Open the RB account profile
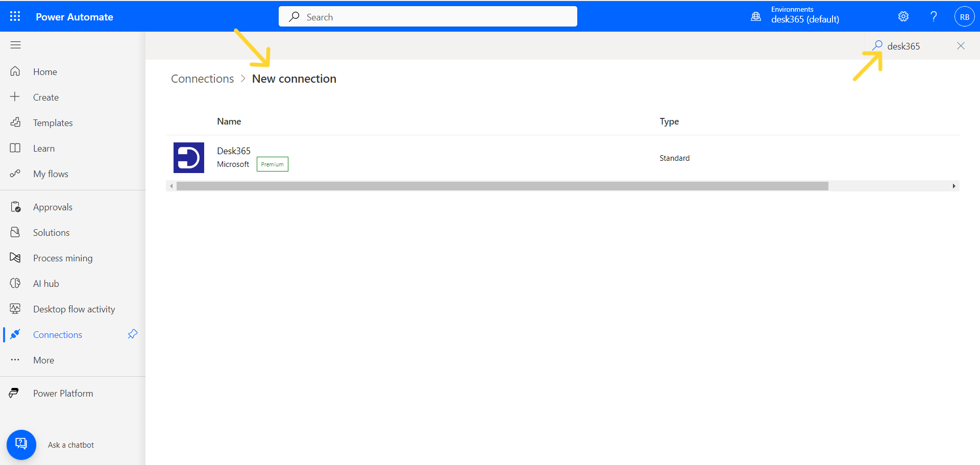The image size is (980, 465). point(964,16)
